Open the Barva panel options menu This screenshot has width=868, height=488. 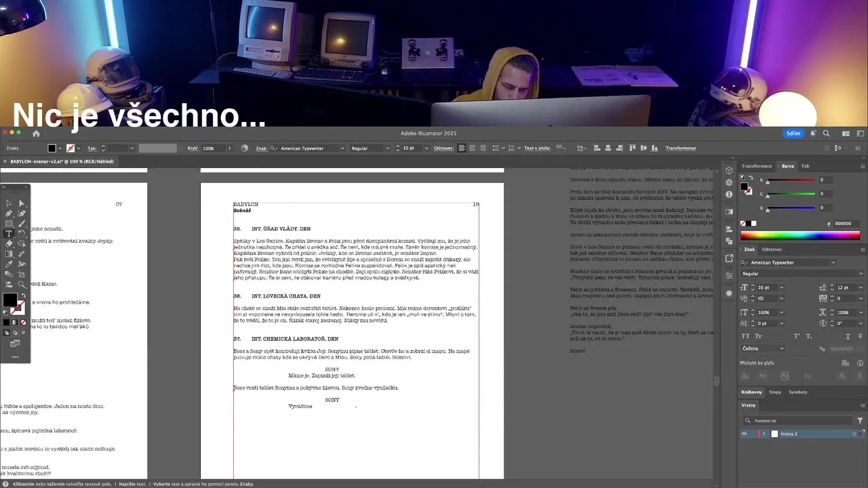[861, 165]
